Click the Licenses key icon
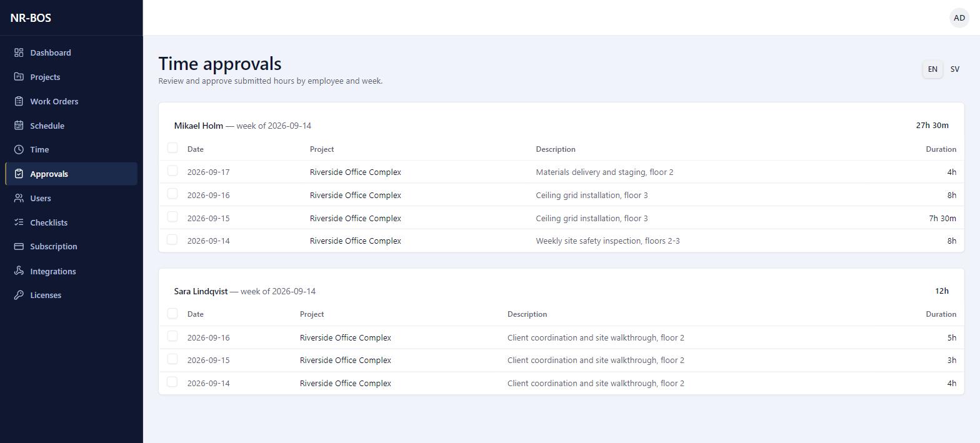Image resolution: width=980 pixels, height=443 pixels. [19, 295]
